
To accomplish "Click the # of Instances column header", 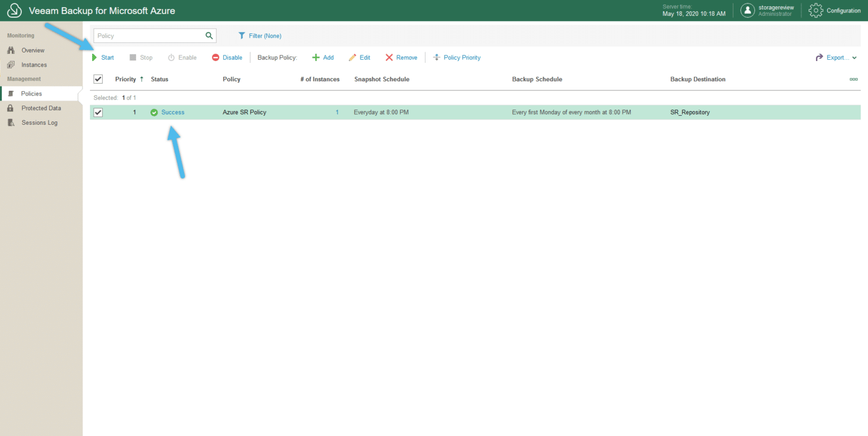I will (320, 79).
